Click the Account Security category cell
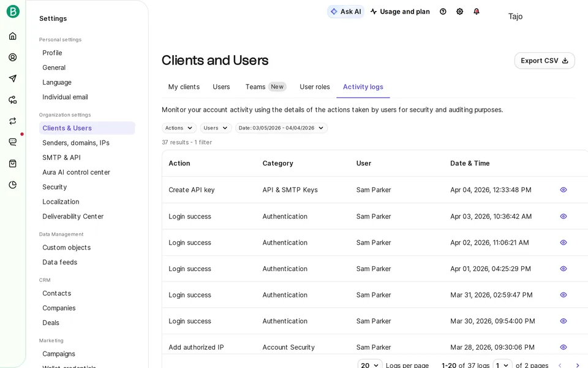The height and width of the screenshot is (368, 588). 288,347
